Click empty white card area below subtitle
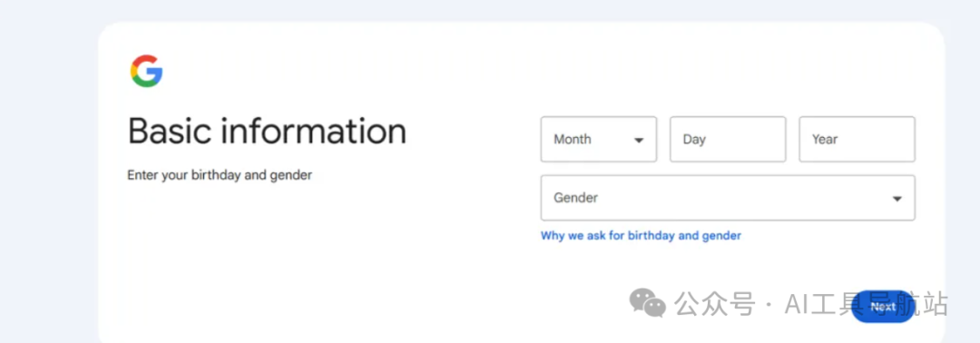This screenshot has height=343, width=980. coord(312,262)
